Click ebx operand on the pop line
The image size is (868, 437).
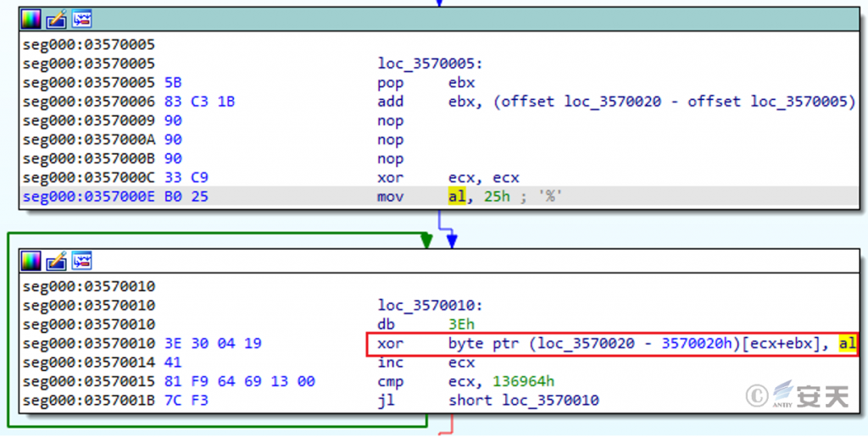click(462, 82)
